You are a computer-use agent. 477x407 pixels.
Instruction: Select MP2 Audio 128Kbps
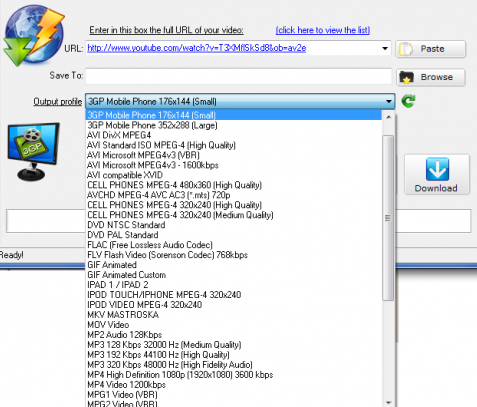click(234, 335)
